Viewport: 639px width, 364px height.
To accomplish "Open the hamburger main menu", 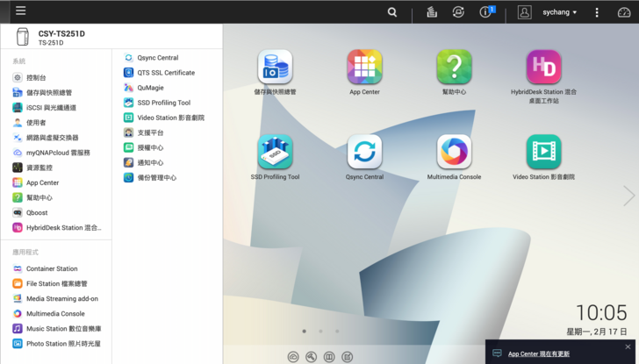I will [x=21, y=11].
